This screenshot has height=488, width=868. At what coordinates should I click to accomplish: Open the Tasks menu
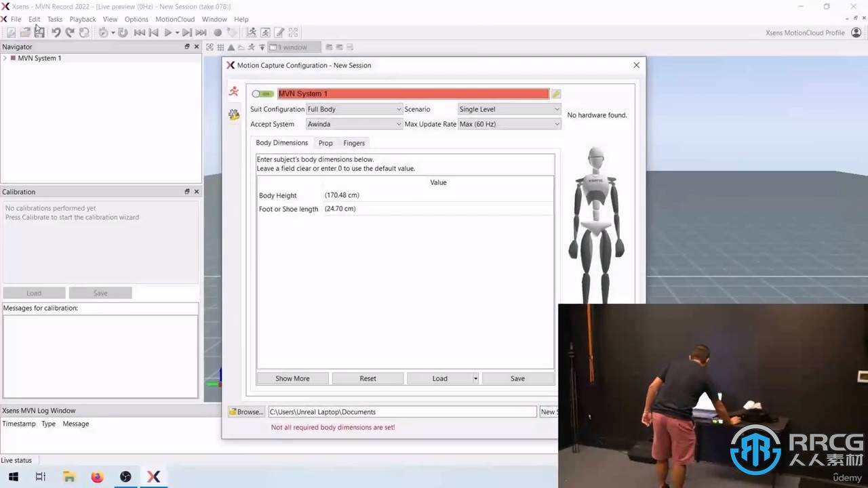tap(55, 19)
